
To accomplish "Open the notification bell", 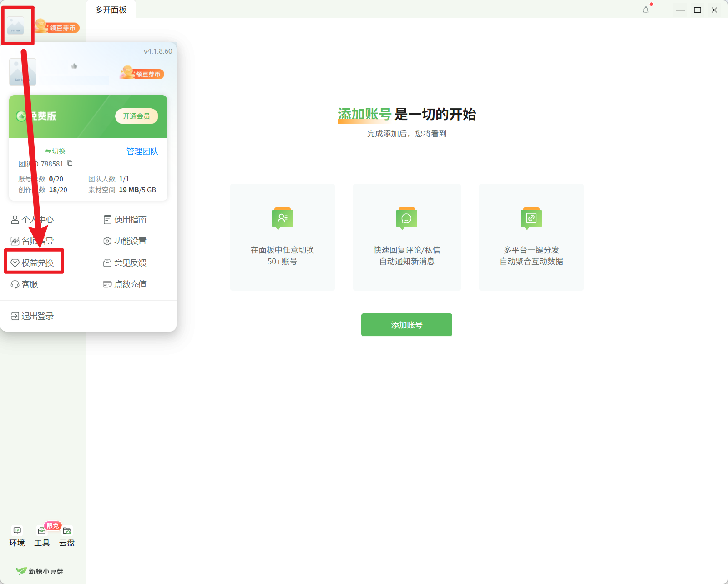I will tap(645, 10).
